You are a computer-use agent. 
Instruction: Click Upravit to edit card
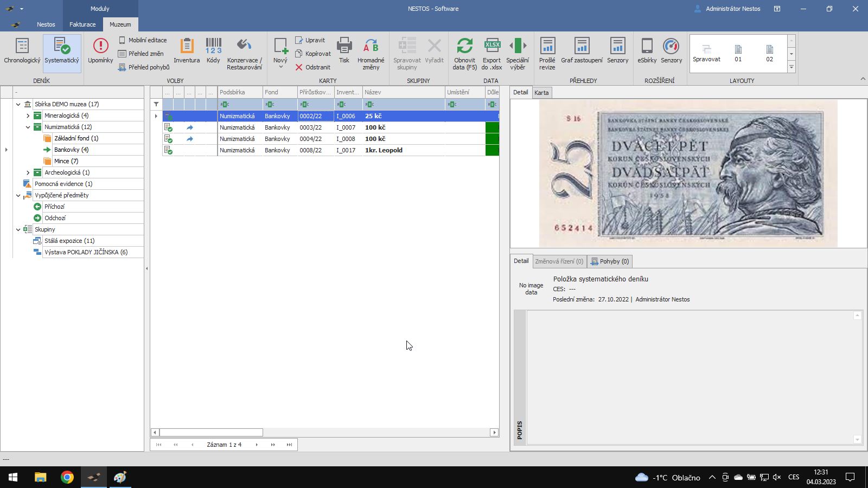(310, 40)
